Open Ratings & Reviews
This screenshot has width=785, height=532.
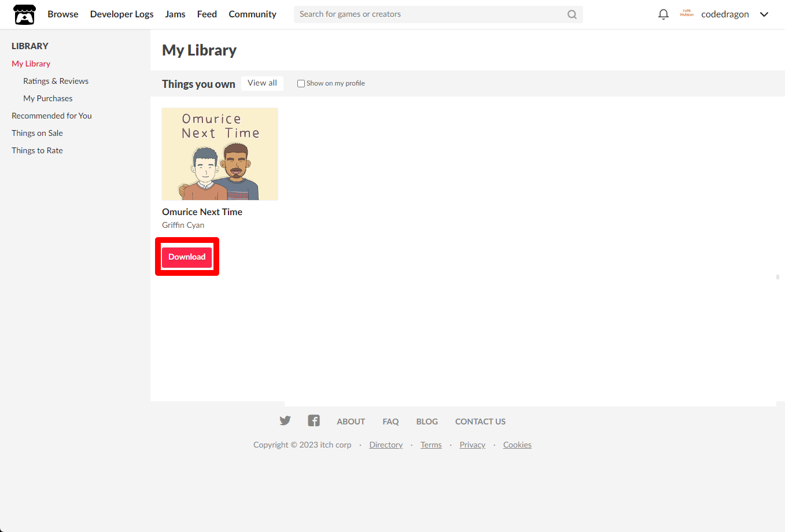click(x=56, y=81)
